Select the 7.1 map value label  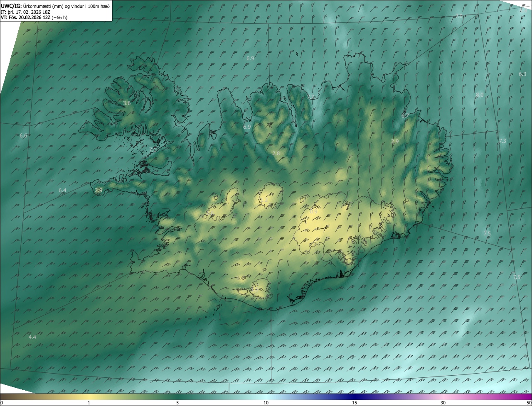pyautogui.click(x=153, y=149)
